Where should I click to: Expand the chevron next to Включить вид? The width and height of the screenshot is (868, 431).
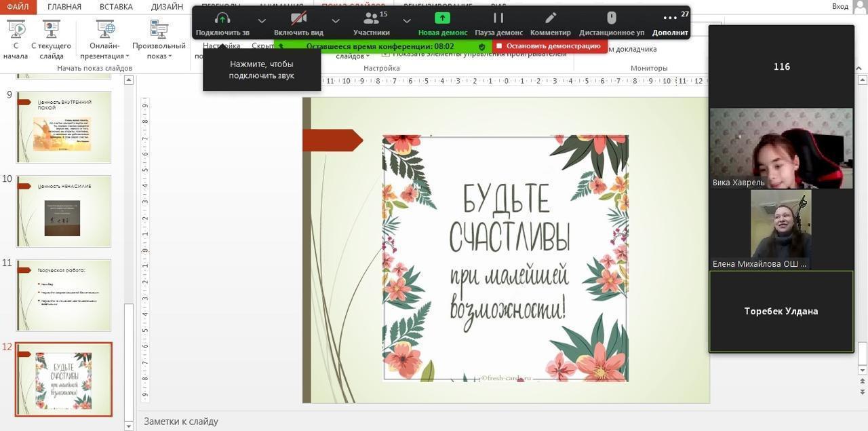point(334,21)
